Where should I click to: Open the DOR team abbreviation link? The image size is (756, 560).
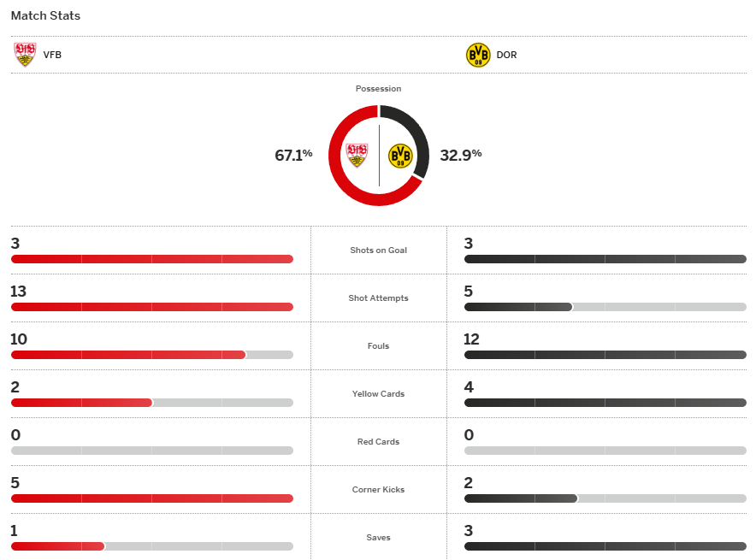click(506, 56)
